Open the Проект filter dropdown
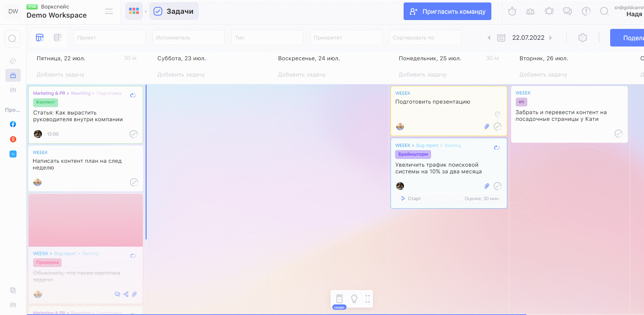The height and width of the screenshot is (315, 644). (110, 38)
